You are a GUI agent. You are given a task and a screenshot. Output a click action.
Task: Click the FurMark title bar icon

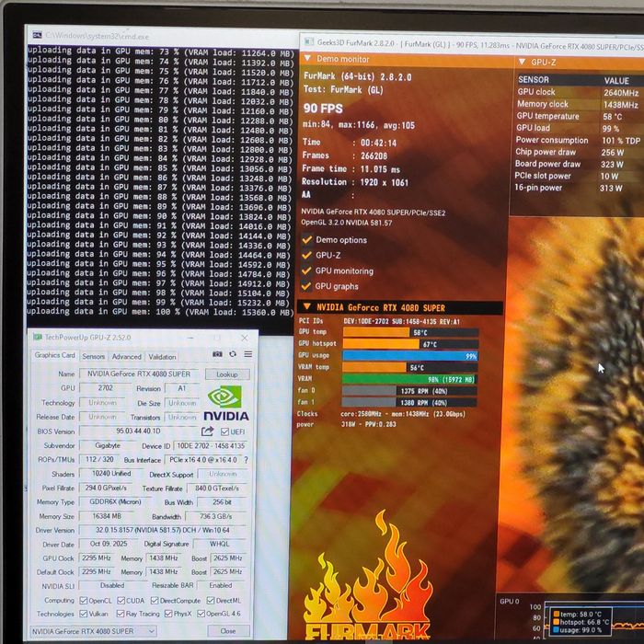(x=309, y=41)
